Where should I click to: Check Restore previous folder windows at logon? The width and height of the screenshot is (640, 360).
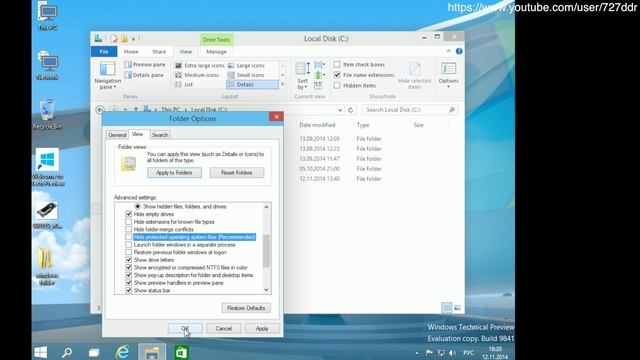coord(129,252)
